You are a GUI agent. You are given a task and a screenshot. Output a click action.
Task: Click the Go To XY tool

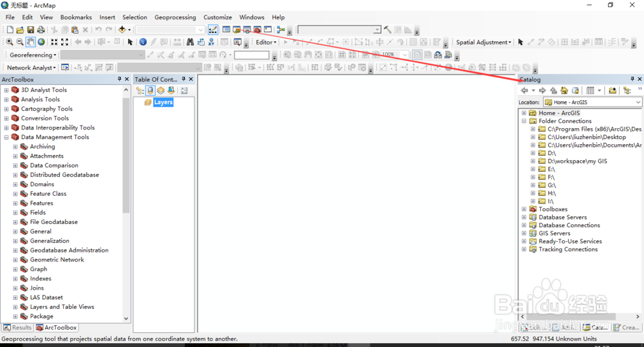coord(211,42)
